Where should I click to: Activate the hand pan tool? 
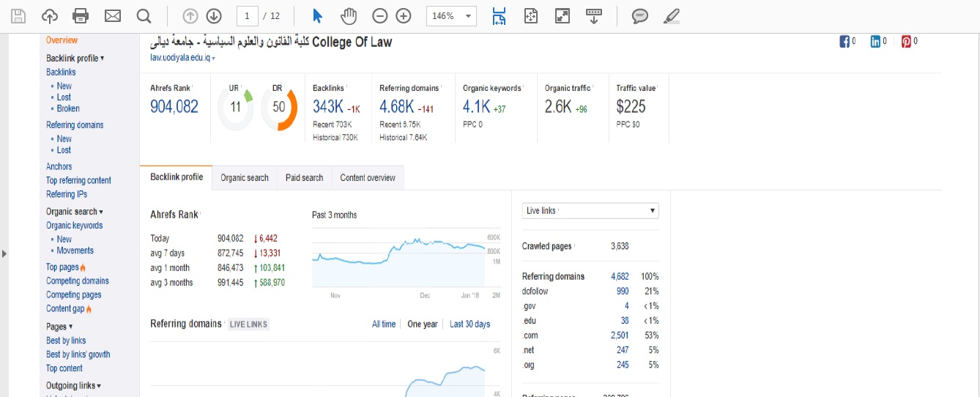point(349,16)
